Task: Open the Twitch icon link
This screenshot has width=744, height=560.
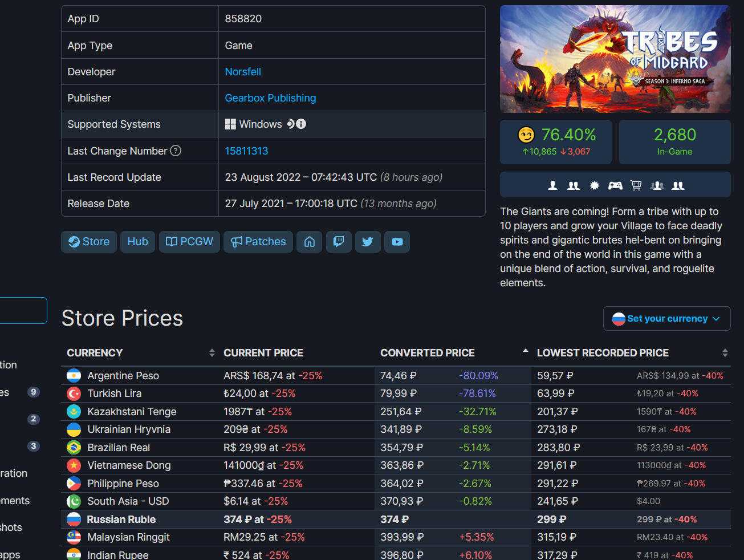Action: tap(339, 242)
